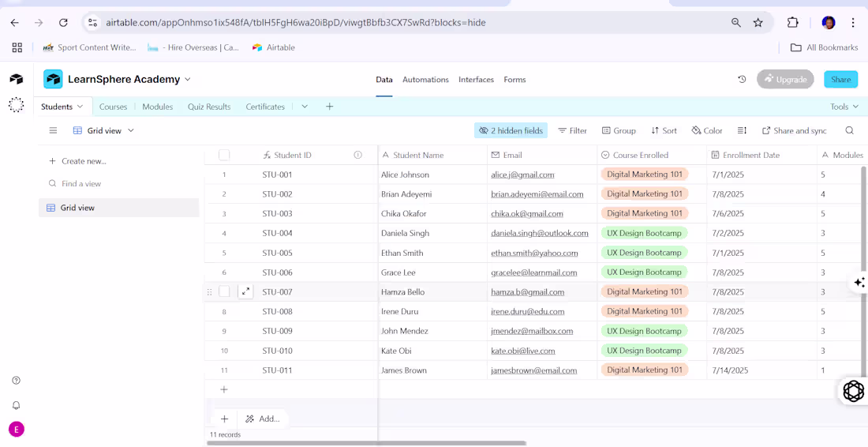Click the search magnifier in view toolbar

pos(849,131)
